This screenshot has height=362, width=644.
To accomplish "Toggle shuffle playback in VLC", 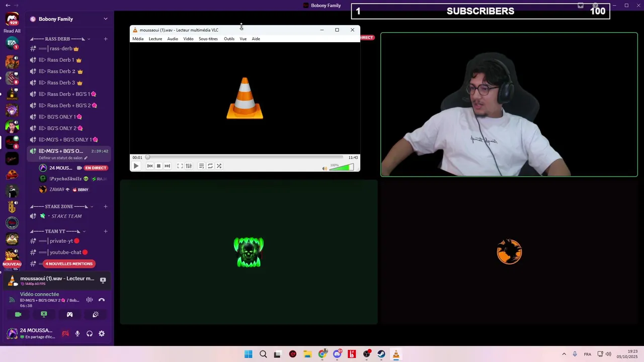I will click(x=219, y=166).
